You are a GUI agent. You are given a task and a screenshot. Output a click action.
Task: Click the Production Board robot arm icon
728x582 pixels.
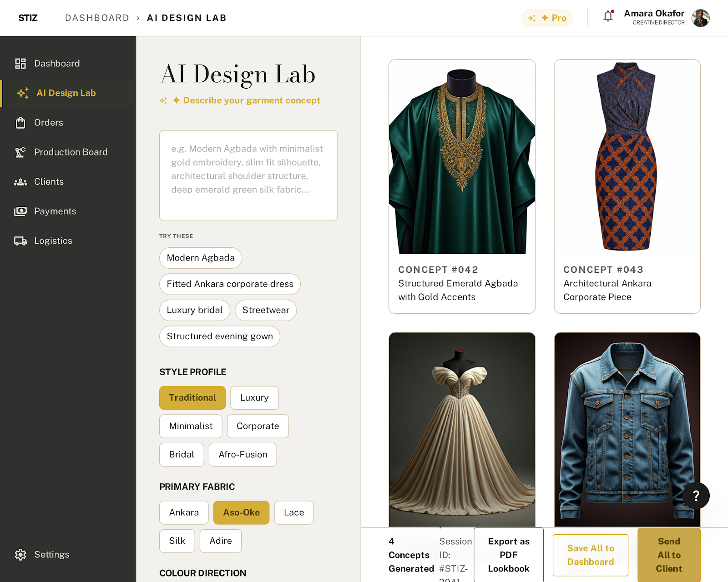coord(20,152)
